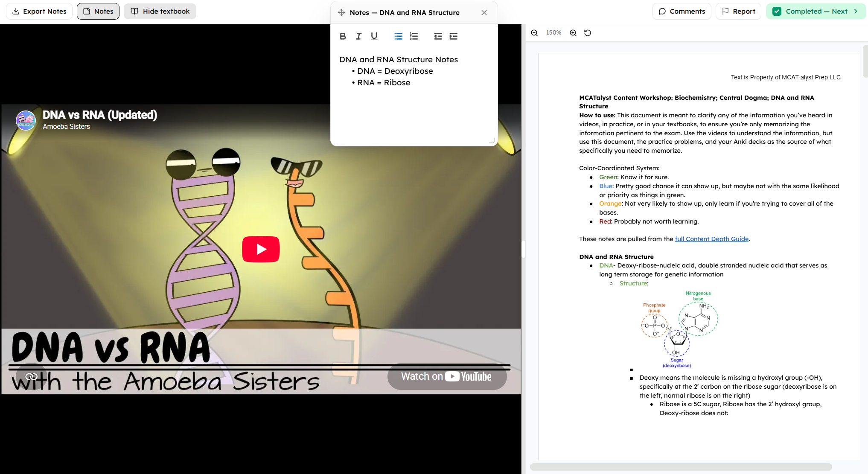Click the nucleotide structure diagram
This screenshot has height=474, width=868.
(679, 329)
